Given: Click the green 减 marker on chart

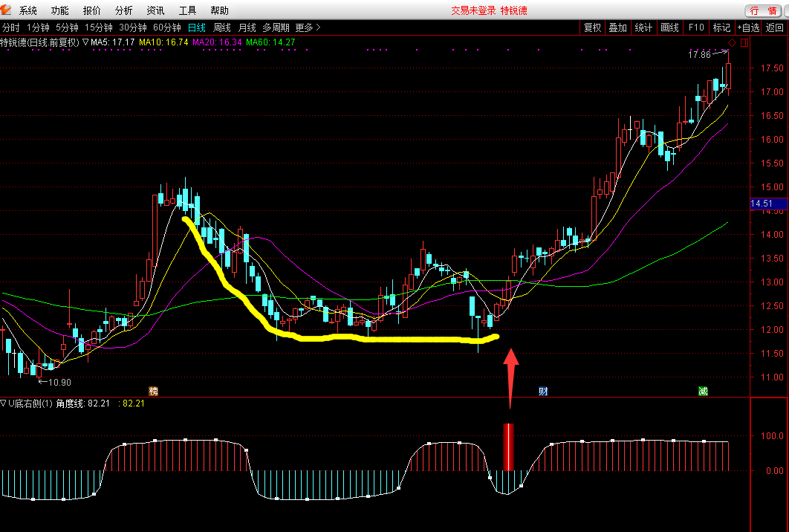Looking at the screenshot, I should point(703,391).
